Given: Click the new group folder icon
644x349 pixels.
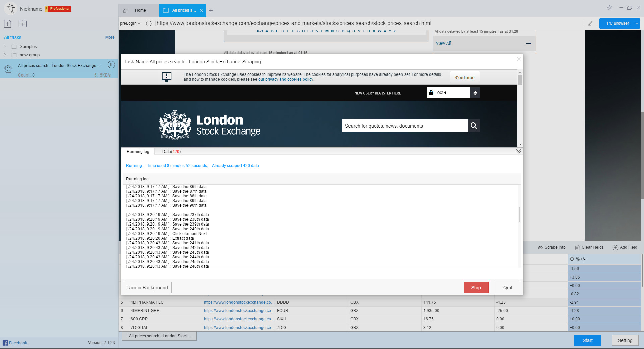Looking at the screenshot, I should [23, 23].
